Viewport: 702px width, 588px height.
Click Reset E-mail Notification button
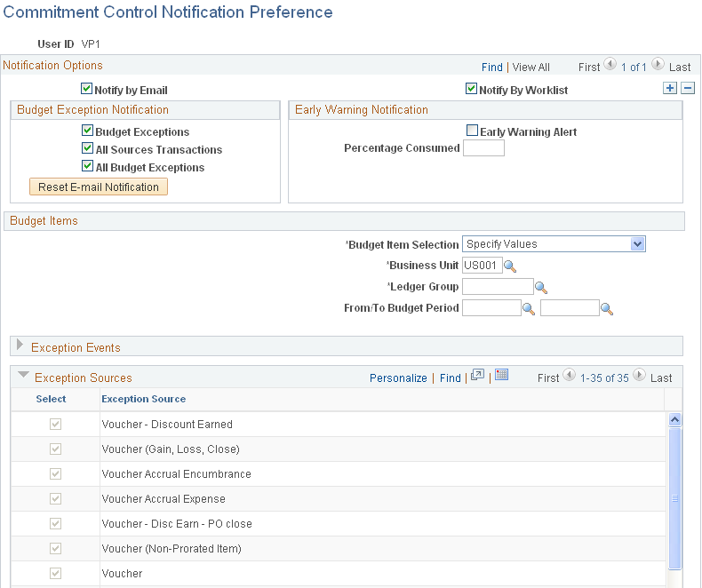click(x=99, y=187)
